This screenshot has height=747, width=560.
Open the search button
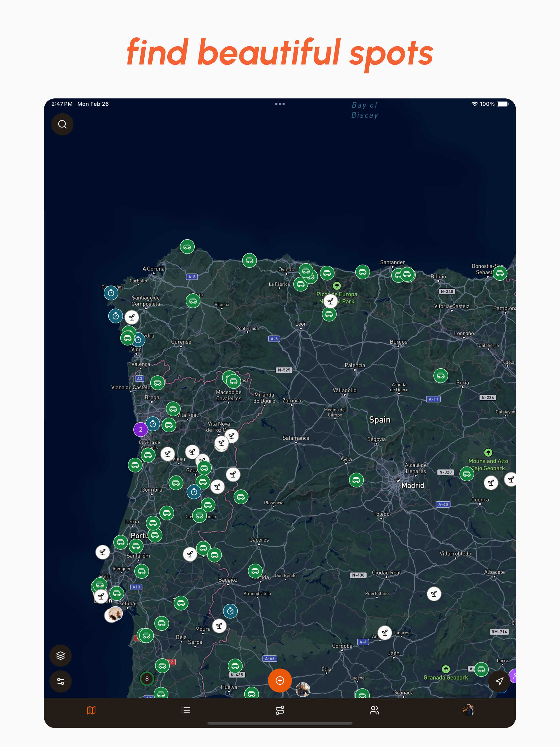tap(62, 124)
